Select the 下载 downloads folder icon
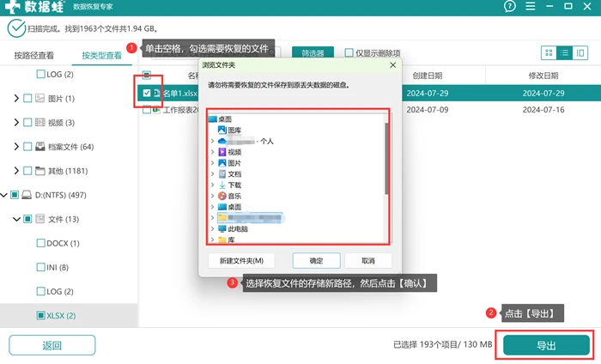 (222, 185)
